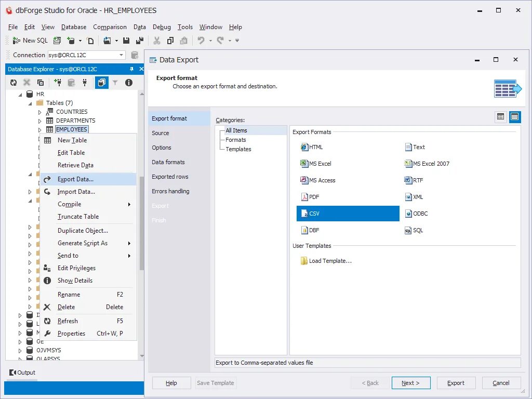Click the undo arrow icon
This screenshot has width=532, height=399.
(x=201, y=41)
